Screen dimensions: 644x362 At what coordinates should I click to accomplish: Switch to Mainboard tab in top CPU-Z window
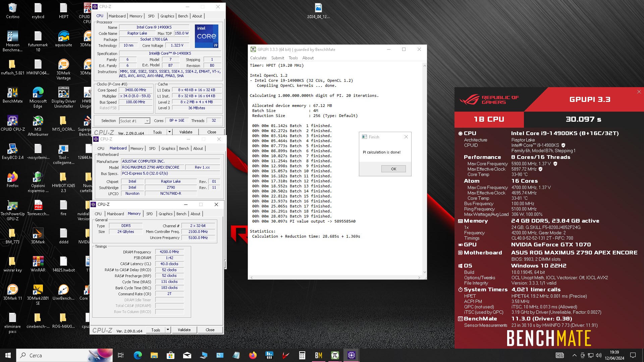click(117, 16)
